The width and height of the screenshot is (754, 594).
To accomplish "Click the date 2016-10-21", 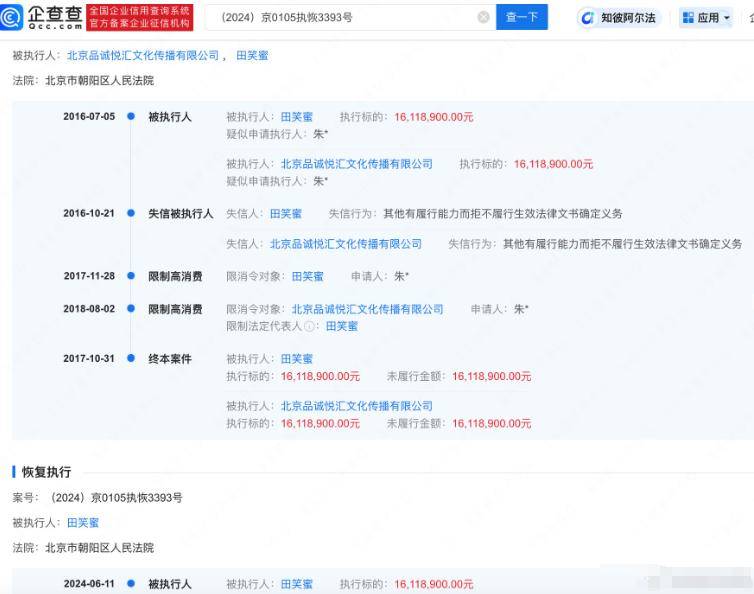I will pos(89,213).
